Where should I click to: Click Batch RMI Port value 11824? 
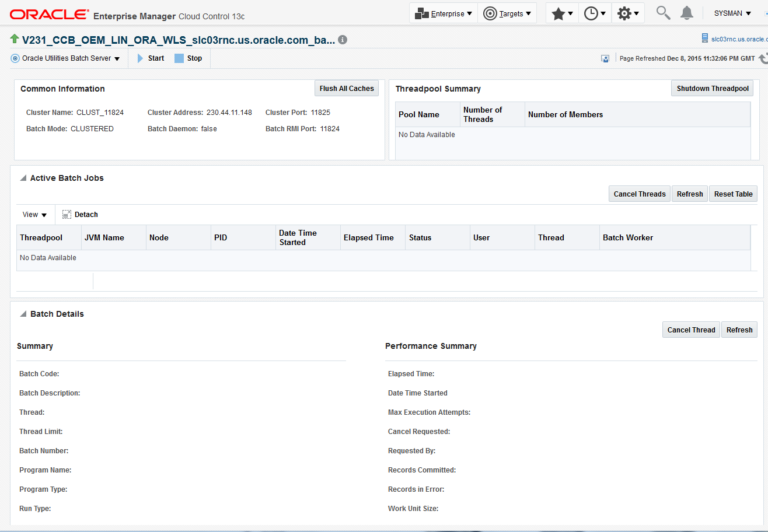click(x=330, y=128)
